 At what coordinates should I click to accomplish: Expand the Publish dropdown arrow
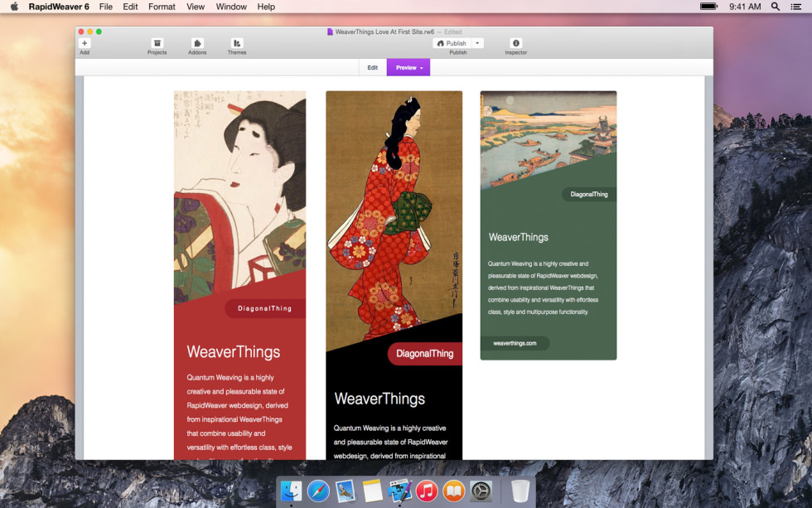477,43
